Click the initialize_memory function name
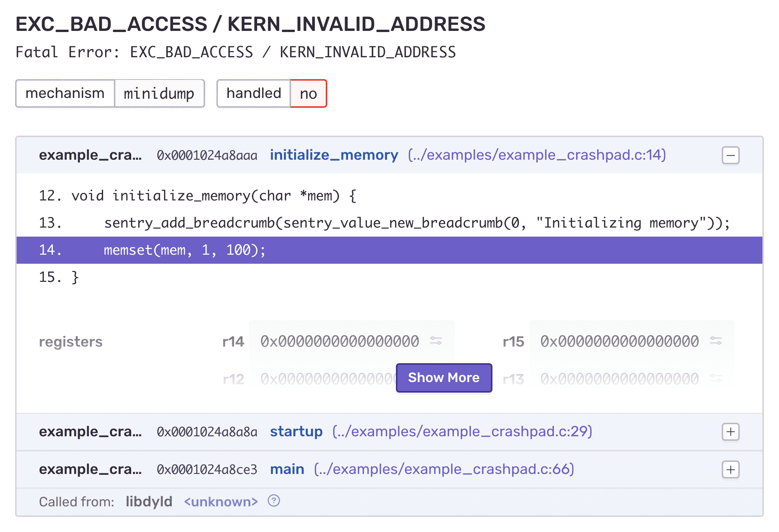This screenshot has width=779, height=532. pyautogui.click(x=334, y=155)
